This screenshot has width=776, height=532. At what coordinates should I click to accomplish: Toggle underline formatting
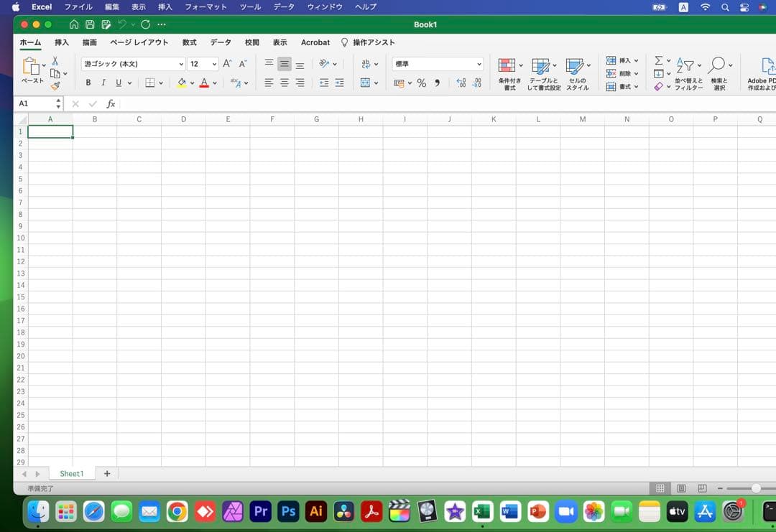(x=117, y=83)
